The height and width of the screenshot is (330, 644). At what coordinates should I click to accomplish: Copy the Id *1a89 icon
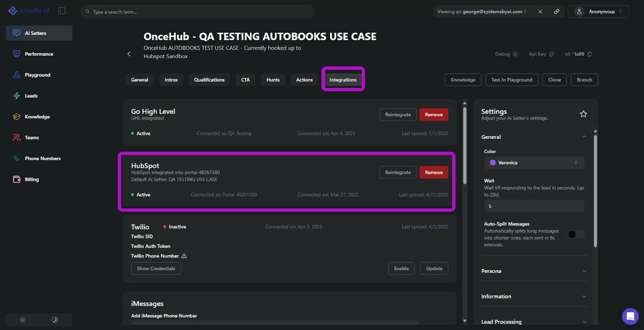[590, 54]
